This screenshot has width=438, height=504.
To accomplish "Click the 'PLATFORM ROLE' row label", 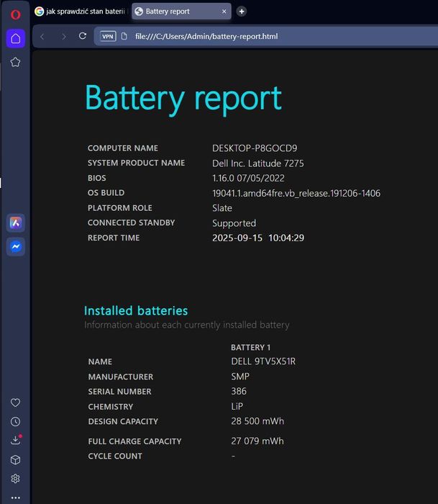I will click(120, 208).
